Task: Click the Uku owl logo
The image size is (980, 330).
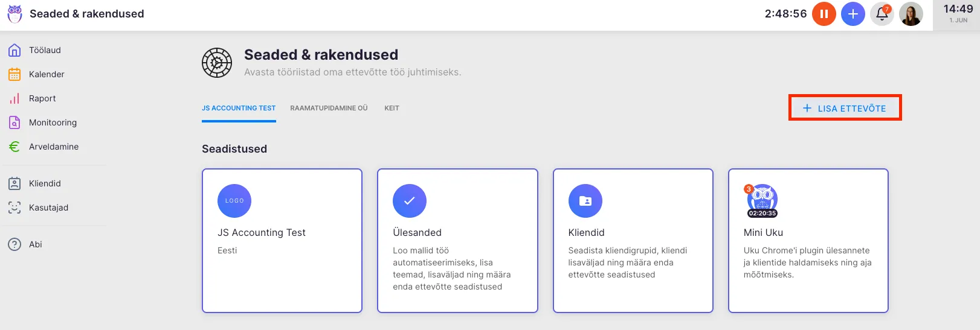Action: point(15,14)
